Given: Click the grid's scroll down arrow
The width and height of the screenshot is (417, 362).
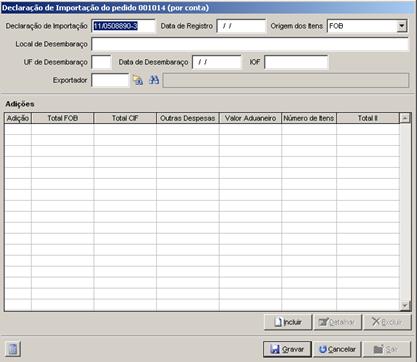Looking at the screenshot, I should pos(405,306).
